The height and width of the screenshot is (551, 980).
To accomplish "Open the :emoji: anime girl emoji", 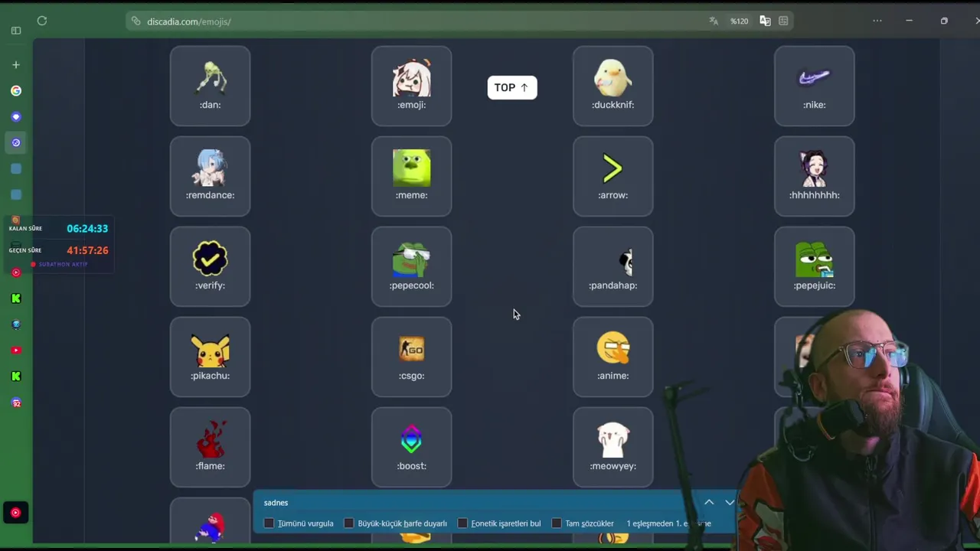I will [x=411, y=86].
